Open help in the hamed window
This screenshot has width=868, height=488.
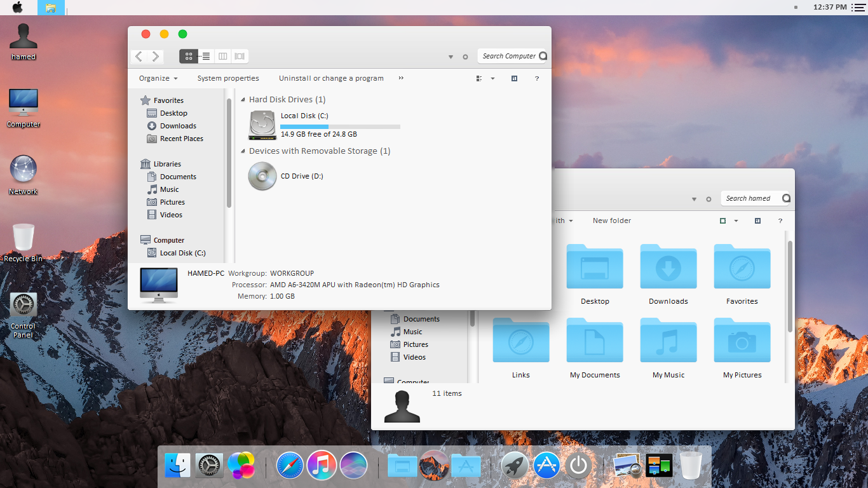click(780, 220)
